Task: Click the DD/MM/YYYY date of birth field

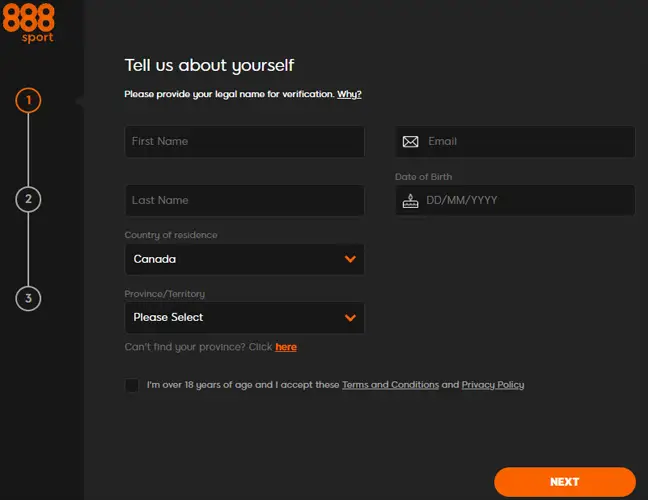Action: click(525, 200)
